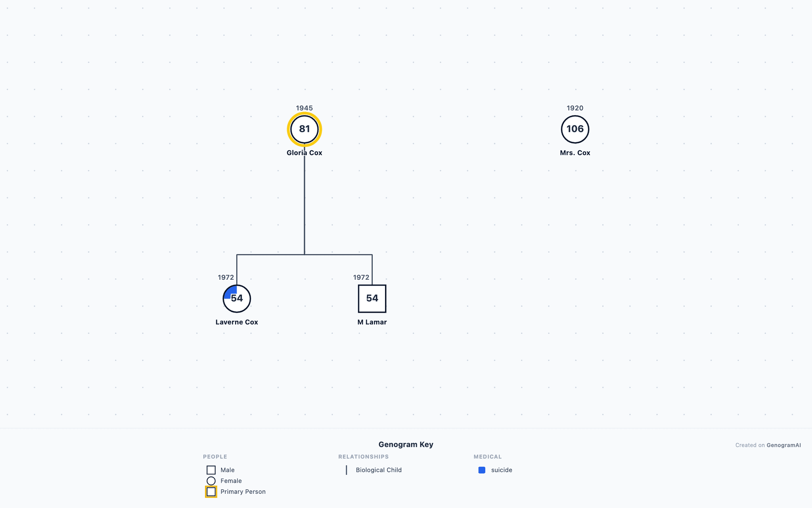Select Laverne Cox's circle node

237,298
